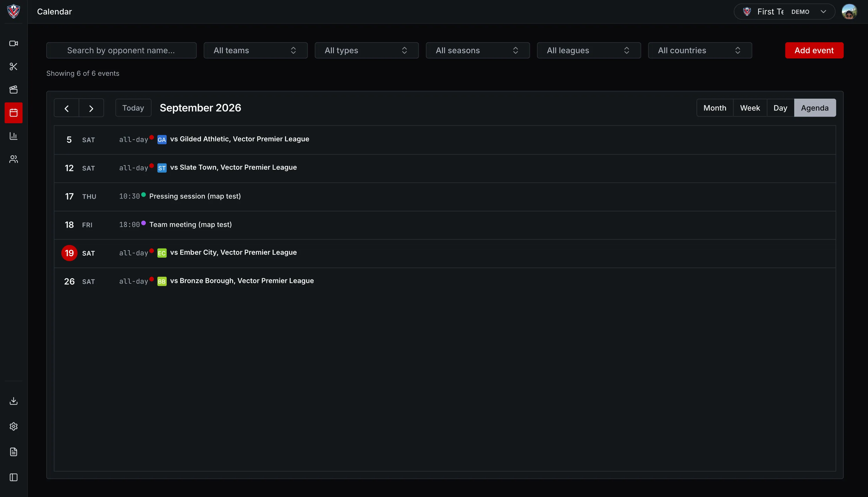This screenshot has height=497, width=868.
Task: Expand the First Team DEMO switcher
Action: pyautogui.click(x=784, y=12)
